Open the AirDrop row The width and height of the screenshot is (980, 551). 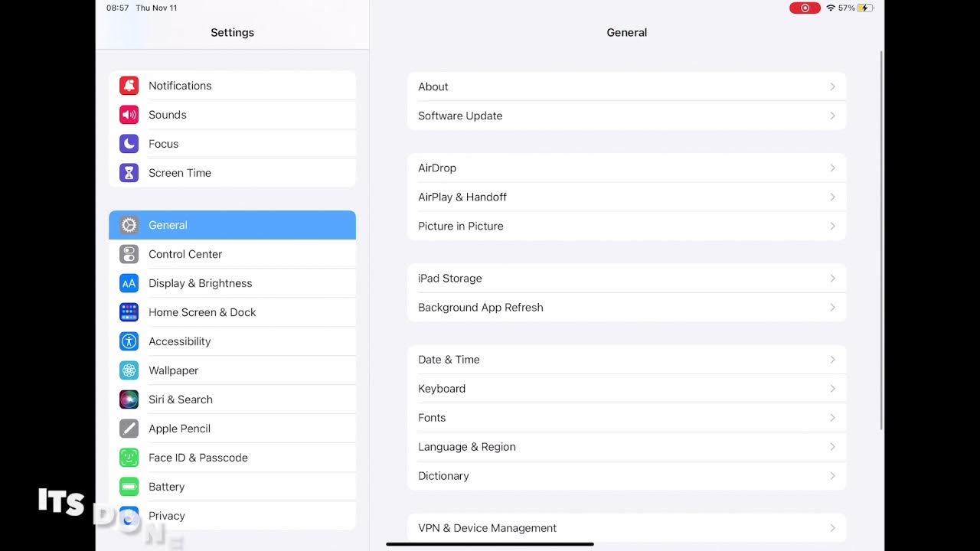pos(626,168)
